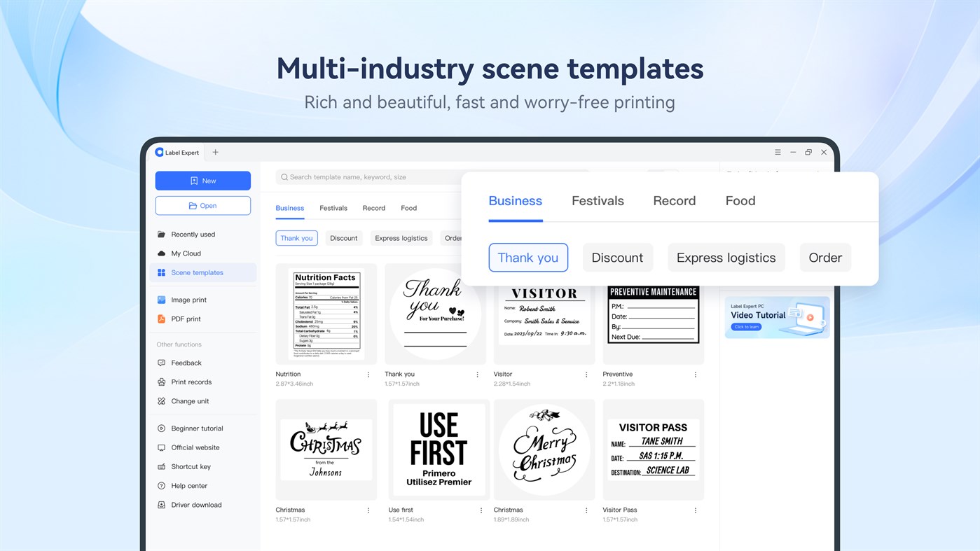Switch to the small Festivals tab
The width and height of the screenshot is (980, 551).
[333, 208]
